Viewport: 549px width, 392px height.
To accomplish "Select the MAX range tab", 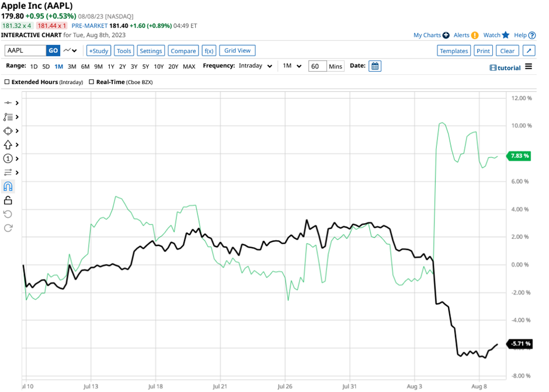I will point(189,67).
